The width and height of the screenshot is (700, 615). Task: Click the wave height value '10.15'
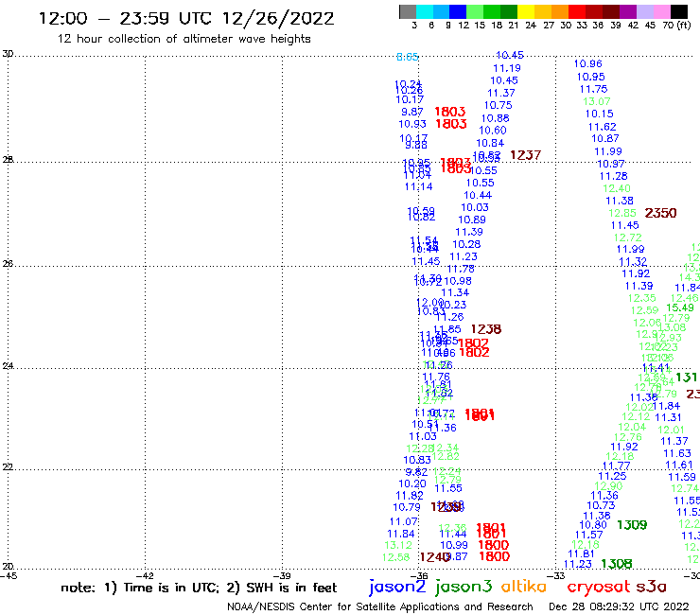(599, 114)
